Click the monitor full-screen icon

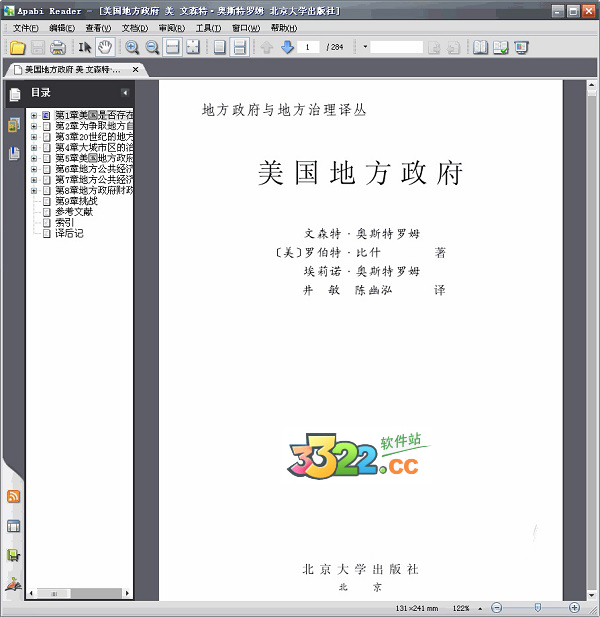[x=521, y=47]
